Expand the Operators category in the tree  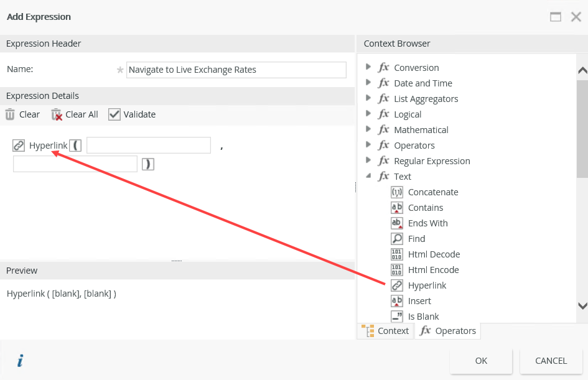[x=368, y=145]
